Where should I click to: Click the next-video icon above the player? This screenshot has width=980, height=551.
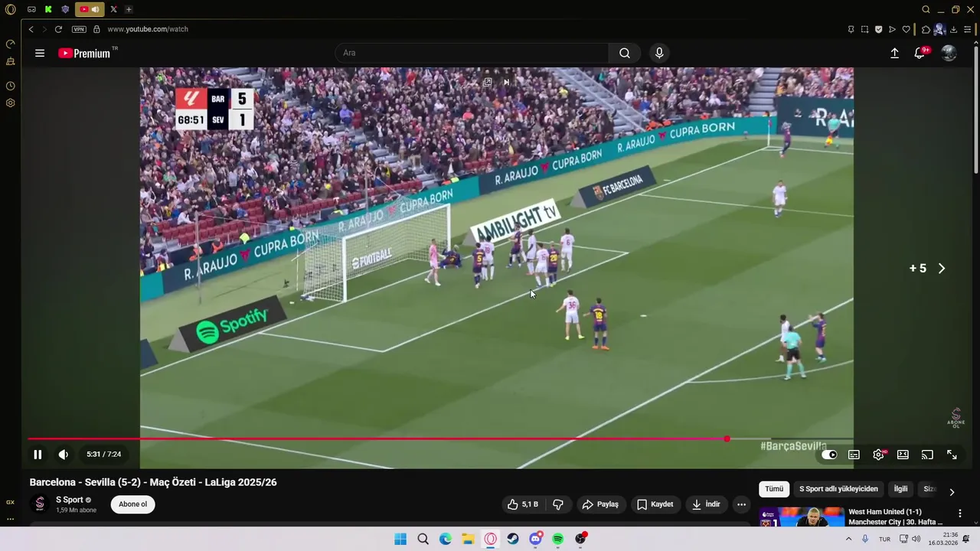506,82
